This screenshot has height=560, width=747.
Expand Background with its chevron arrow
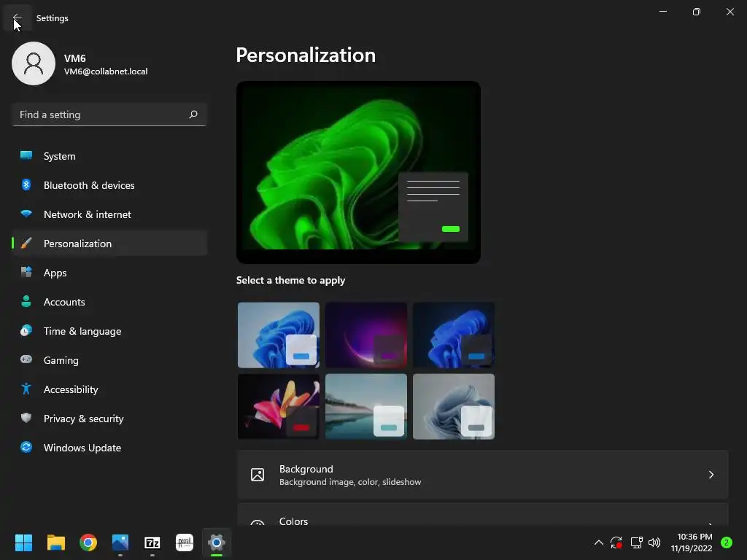(x=711, y=475)
